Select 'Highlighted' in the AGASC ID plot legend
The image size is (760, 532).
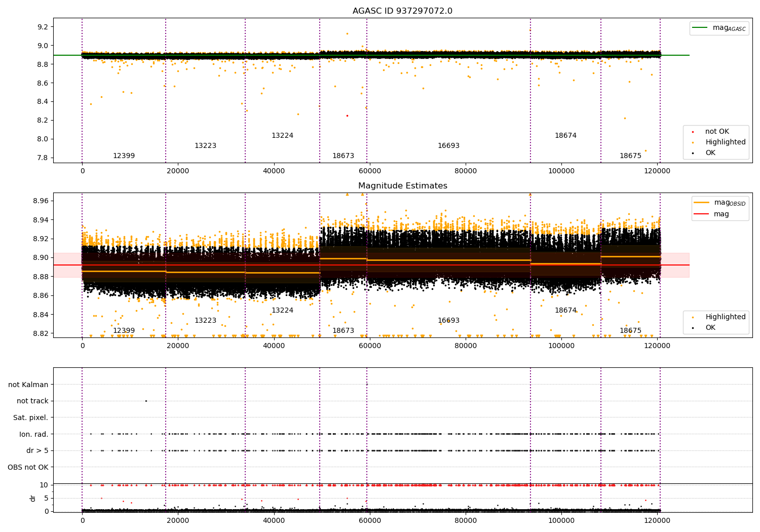point(726,142)
